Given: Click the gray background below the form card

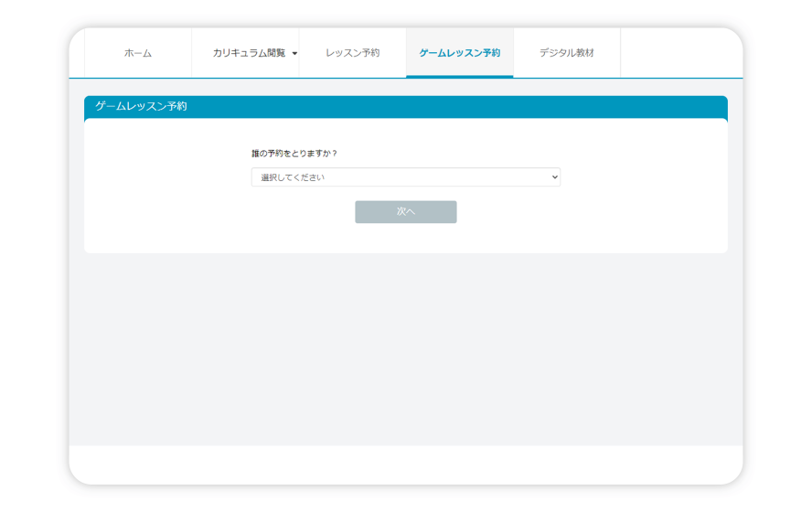Looking at the screenshot, I should (405, 347).
